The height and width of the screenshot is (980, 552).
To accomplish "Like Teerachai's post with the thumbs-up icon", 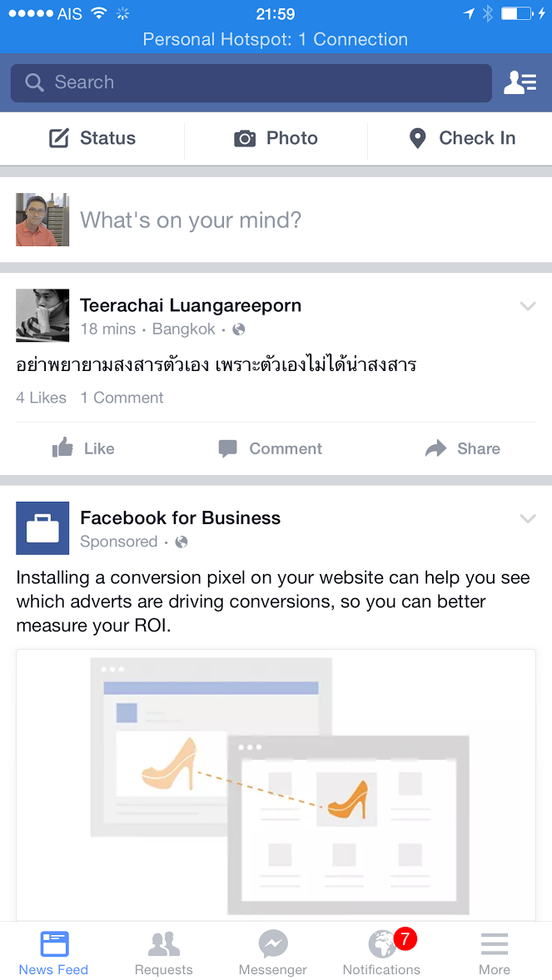I will 62,448.
